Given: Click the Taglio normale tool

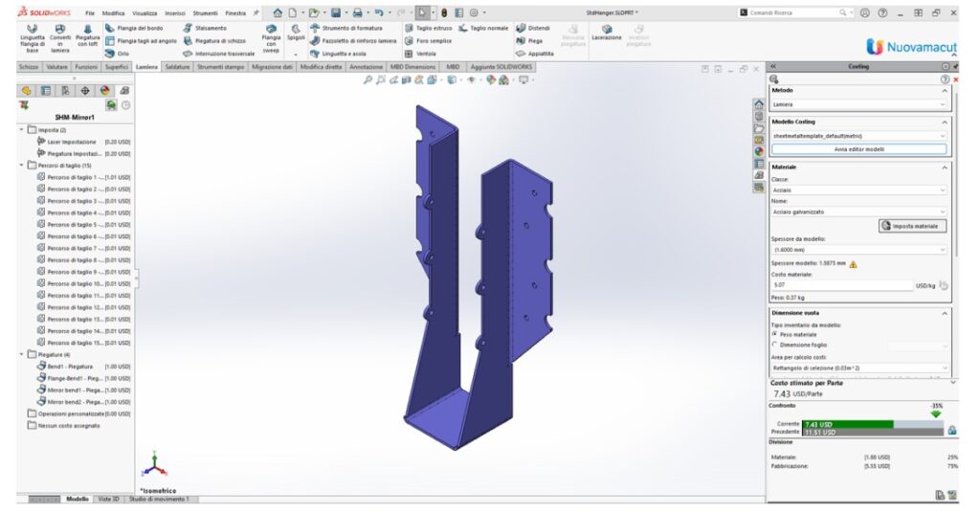Looking at the screenshot, I should coord(483,28).
